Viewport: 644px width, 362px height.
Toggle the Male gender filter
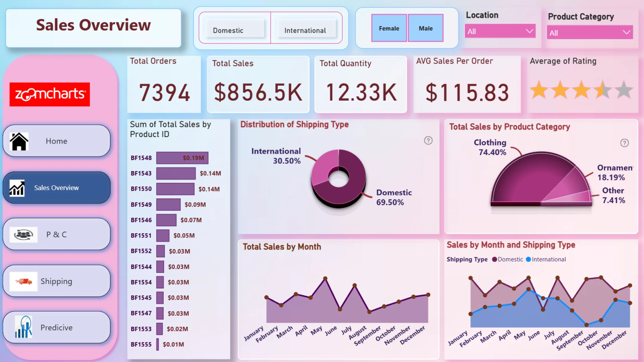click(426, 28)
